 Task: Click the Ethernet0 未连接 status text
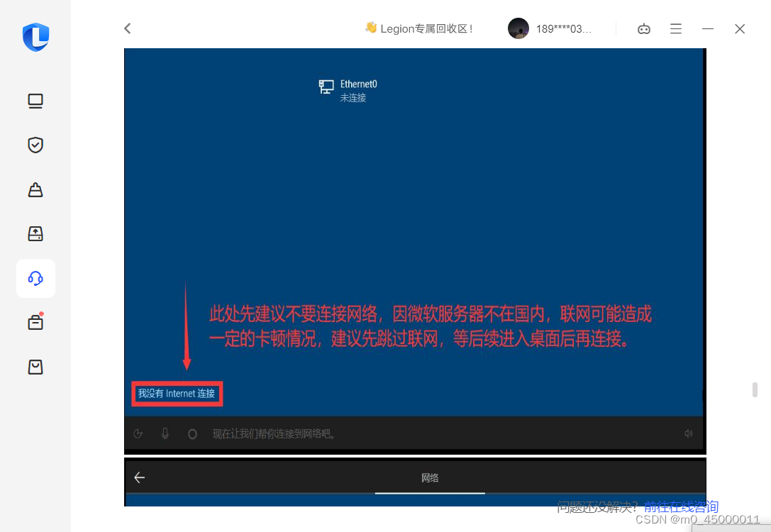point(353,98)
